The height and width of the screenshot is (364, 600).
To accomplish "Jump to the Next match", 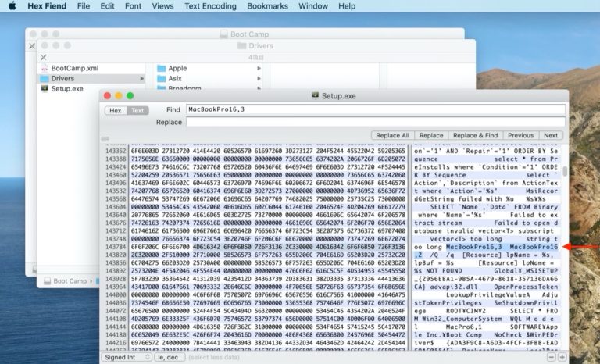I will tap(551, 135).
